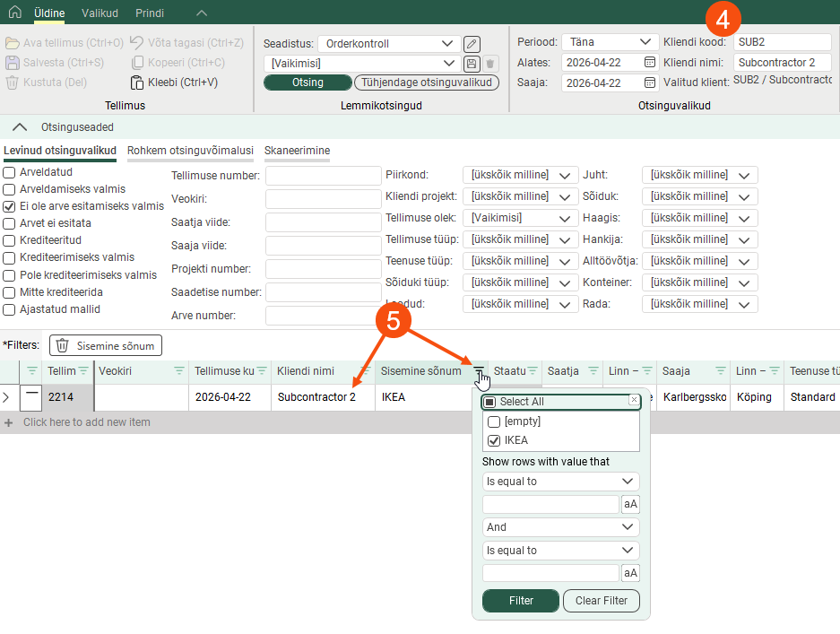Image resolution: width=840 pixels, height=634 pixels.
Task: Click the home icon in the ribbon
Action: pos(14,13)
